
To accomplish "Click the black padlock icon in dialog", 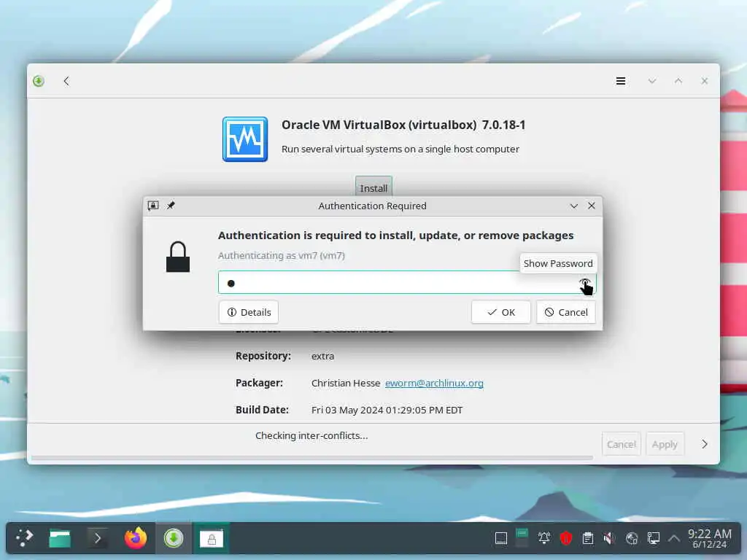I will coord(178,257).
